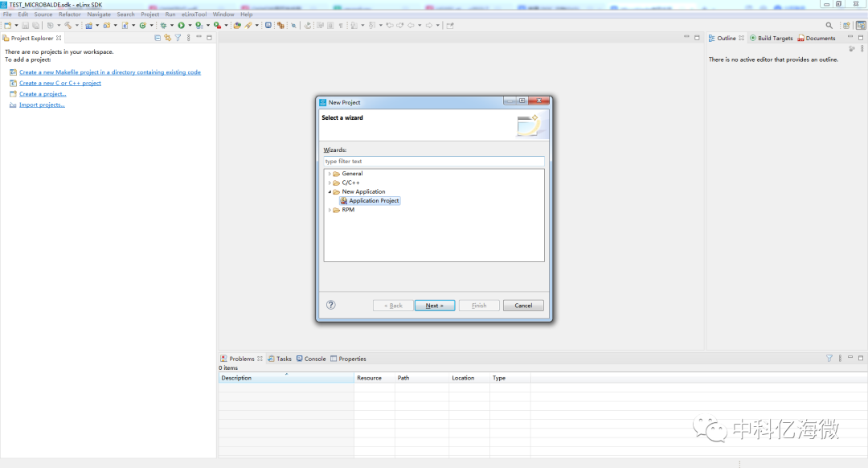Click the Debug bug toolbar icon
The image size is (868, 468).
coord(163,26)
